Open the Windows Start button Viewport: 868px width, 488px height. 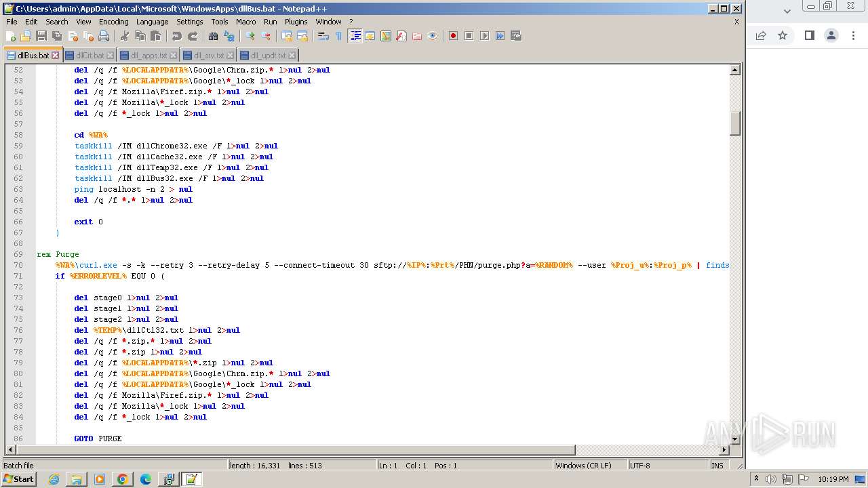coord(18,479)
